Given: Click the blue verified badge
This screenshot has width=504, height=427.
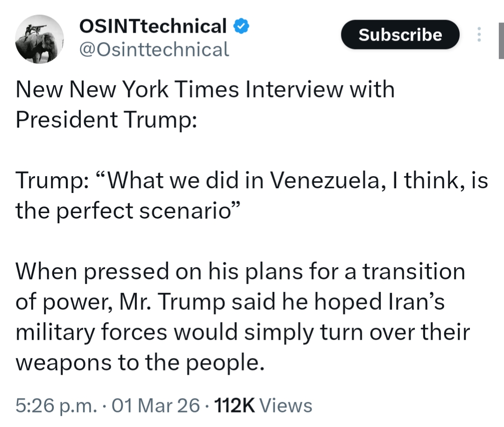Looking at the screenshot, I should tap(241, 27).
